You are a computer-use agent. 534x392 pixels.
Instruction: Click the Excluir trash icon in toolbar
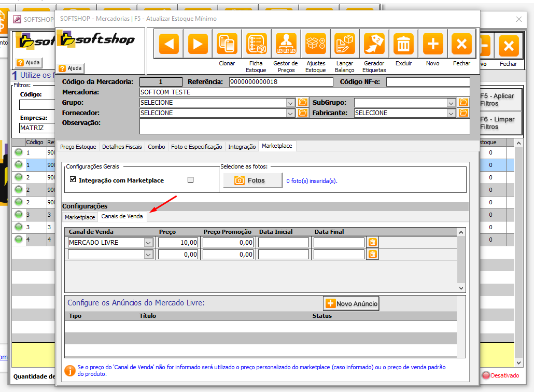point(403,45)
